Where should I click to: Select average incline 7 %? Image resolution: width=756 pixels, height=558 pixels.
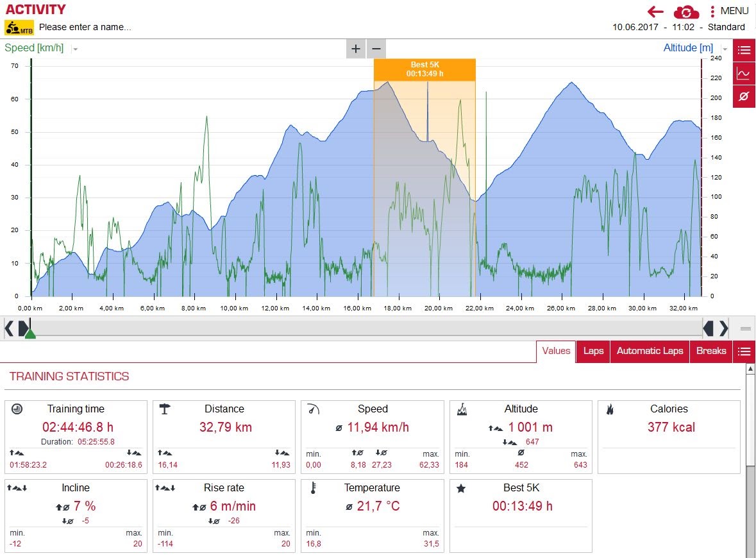85,506
